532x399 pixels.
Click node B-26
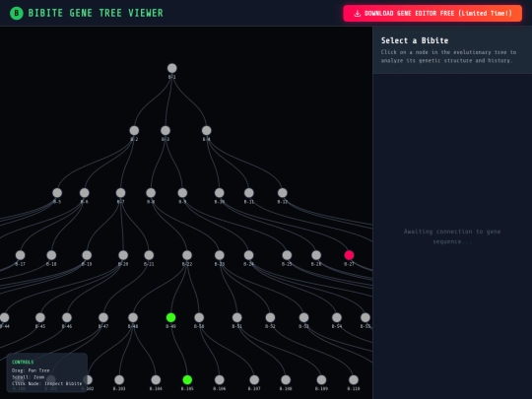point(316,255)
